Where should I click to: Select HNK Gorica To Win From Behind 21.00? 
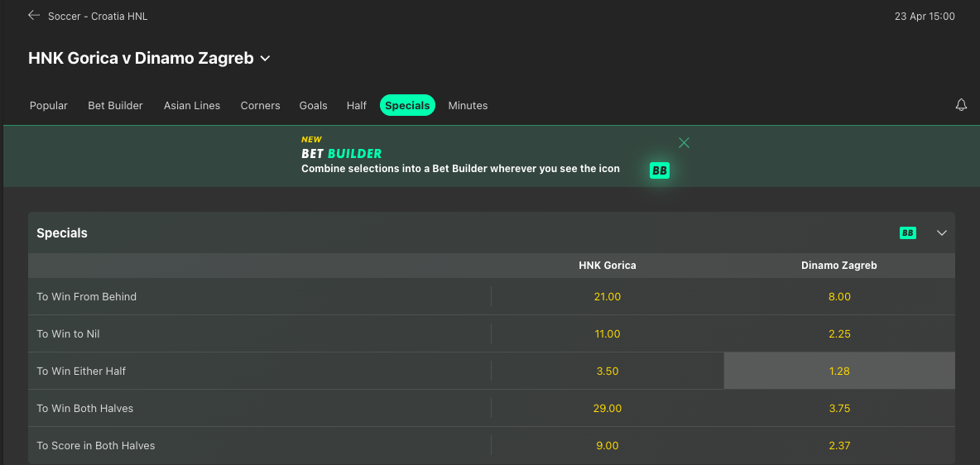(608, 296)
